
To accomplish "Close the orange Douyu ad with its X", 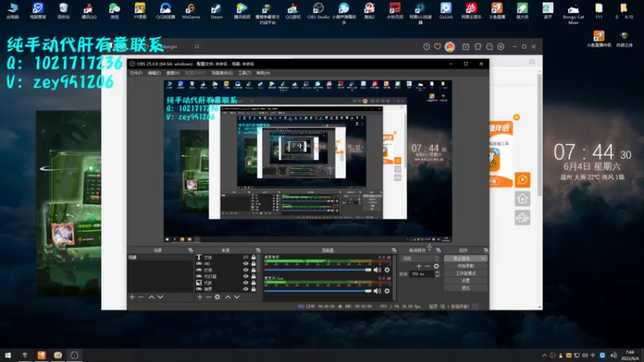I will [x=516, y=117].
